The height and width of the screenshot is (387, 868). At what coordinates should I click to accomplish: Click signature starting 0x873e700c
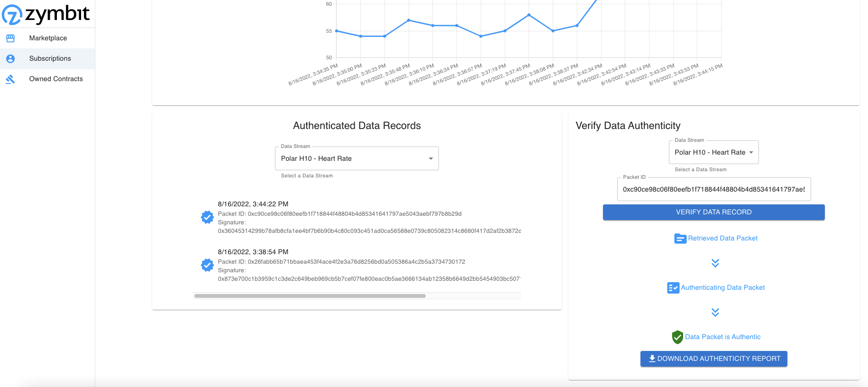point(369,279)
